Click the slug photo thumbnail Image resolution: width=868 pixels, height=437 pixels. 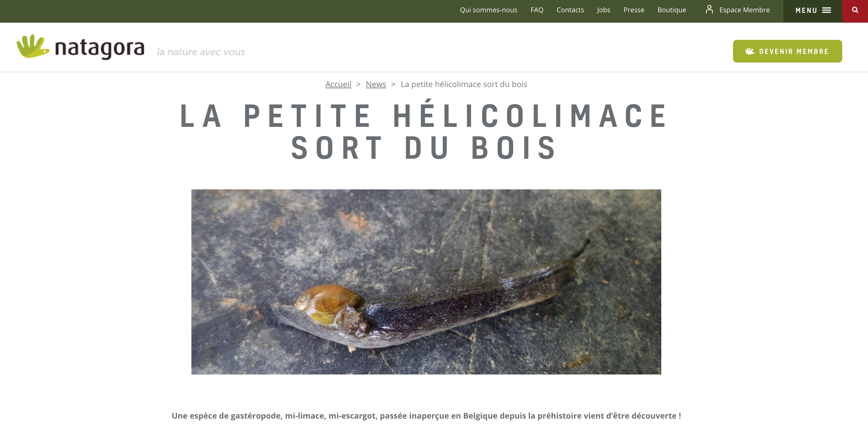(426, 281)
